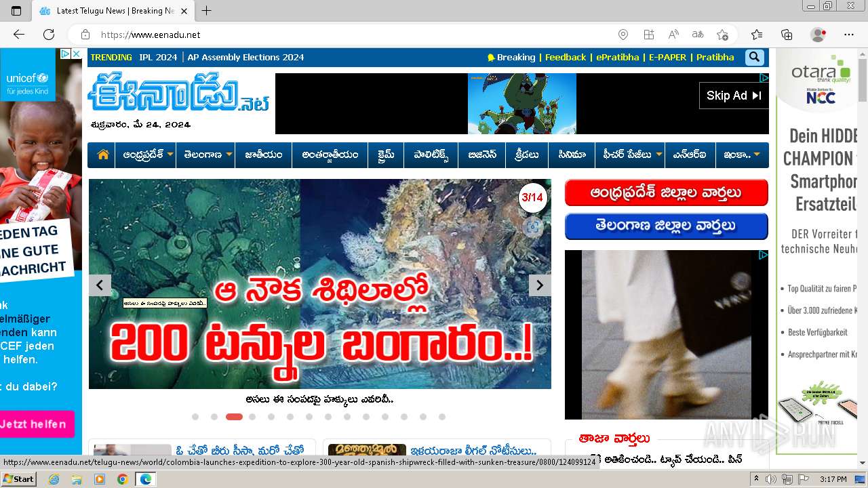Open the Cinema menu item
Image resolution: width=868 pixels, height=488 pixels.
click(572, 155)
